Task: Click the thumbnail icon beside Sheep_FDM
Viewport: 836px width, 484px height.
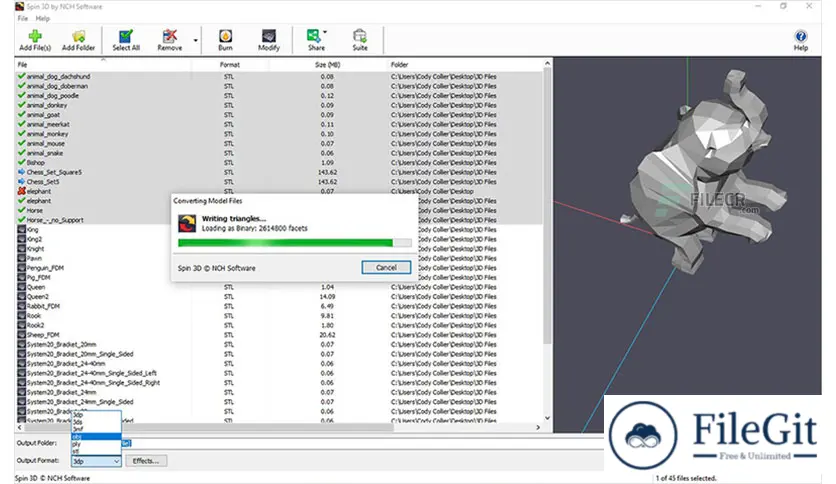Action: [x=21, y=335]
